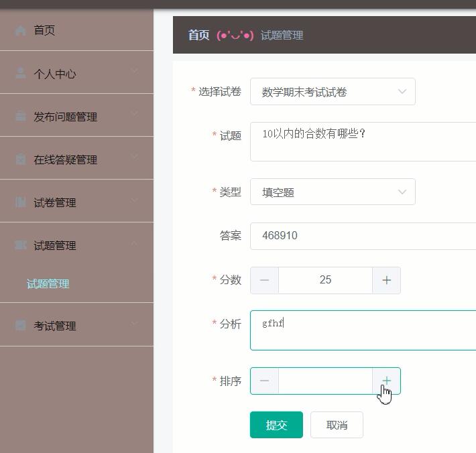
Task: Open the 试卷管理 sidebar menu
Action: (x=76, y=201)
